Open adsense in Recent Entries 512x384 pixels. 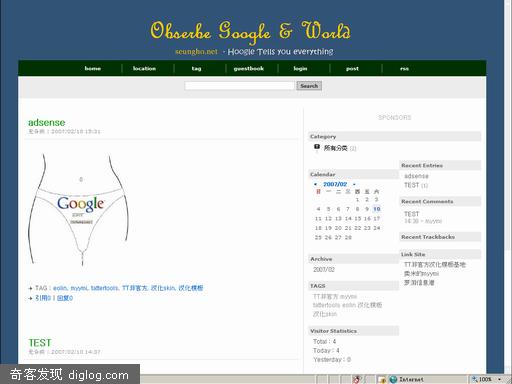(x=416, y=176)
